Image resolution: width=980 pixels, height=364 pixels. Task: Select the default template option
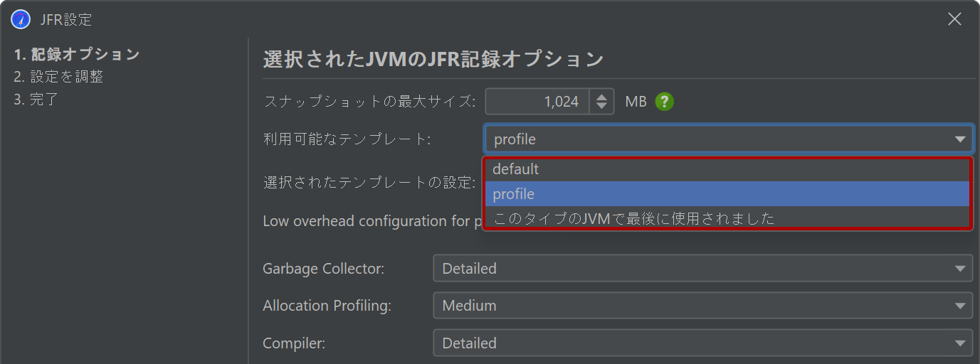(x=727, y=169)
